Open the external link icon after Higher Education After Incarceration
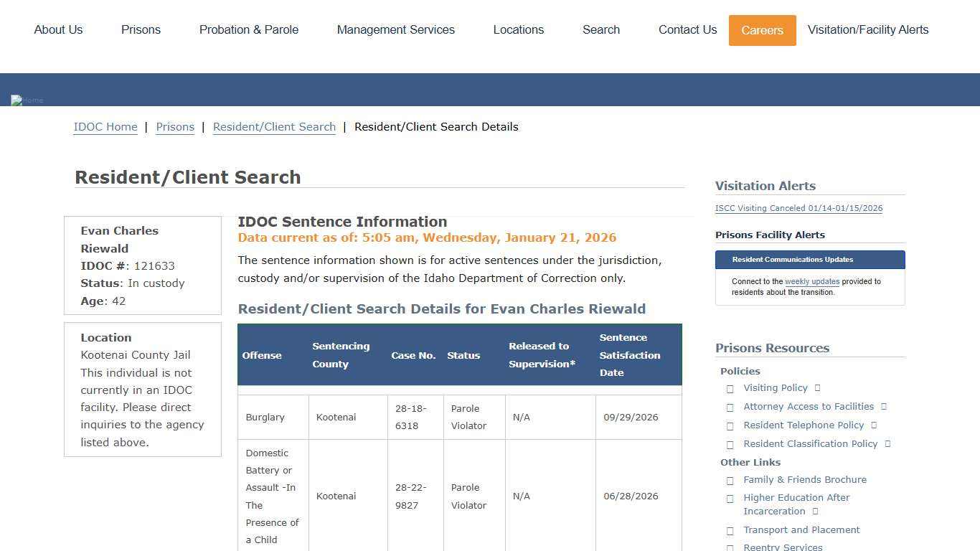 point(815,511)
